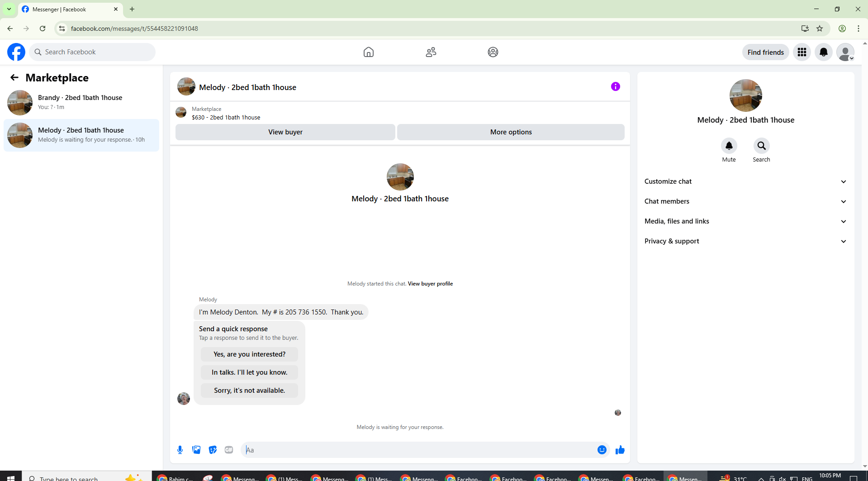Search within the conversation

[x=762, y=146]
